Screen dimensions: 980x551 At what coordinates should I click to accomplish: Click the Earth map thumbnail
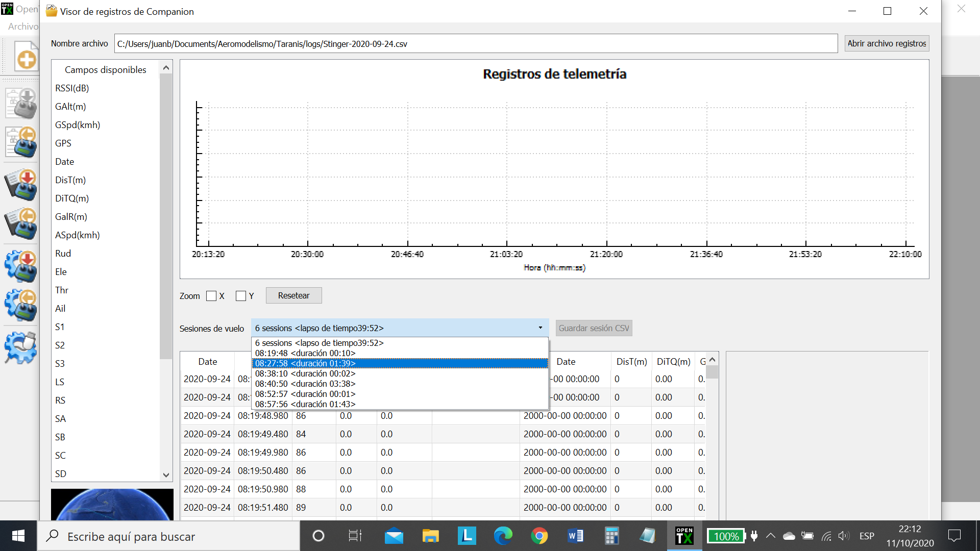pos(112,504)
